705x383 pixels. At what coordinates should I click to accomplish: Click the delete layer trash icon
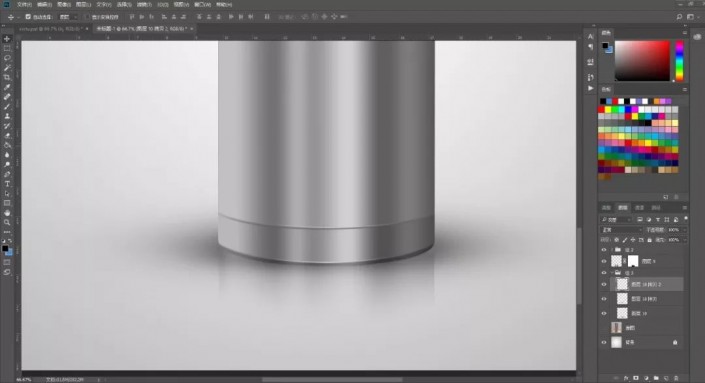(x=676, y=379)
